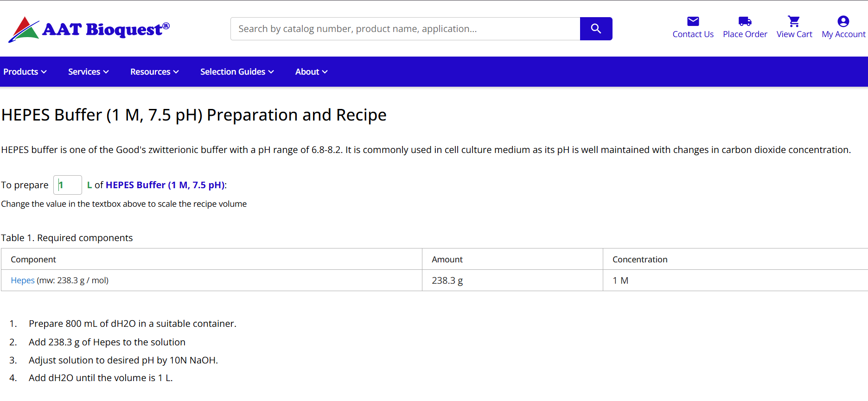Click the 238.3 g amount cell
The width and height of the screenshot is (868, 401).
pos(512,280)
